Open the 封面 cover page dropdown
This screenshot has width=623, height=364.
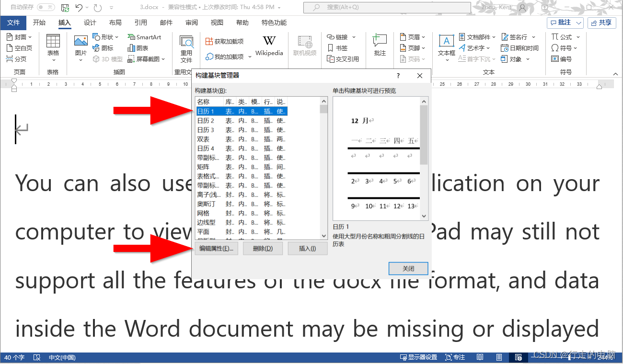19,37
